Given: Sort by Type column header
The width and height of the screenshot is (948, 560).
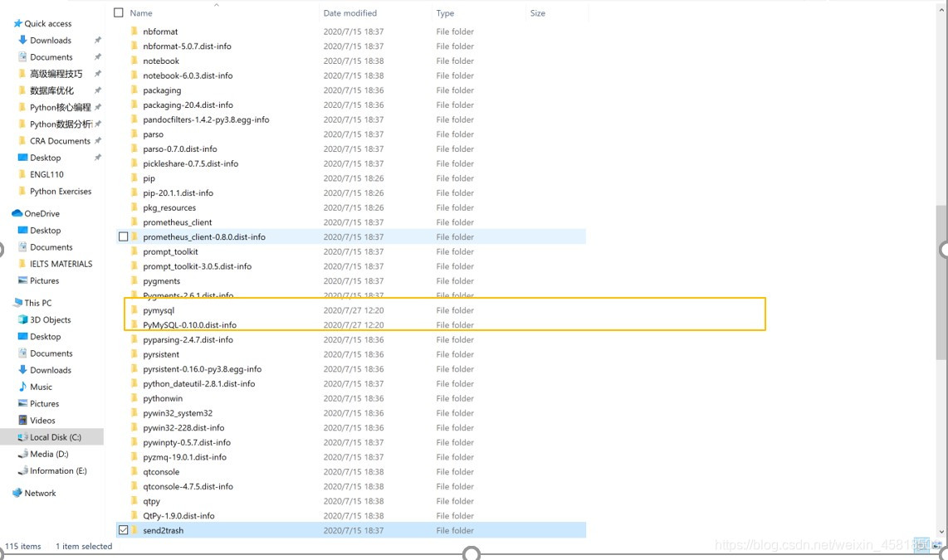Looking at the screenshot, I should coord(445,12).
